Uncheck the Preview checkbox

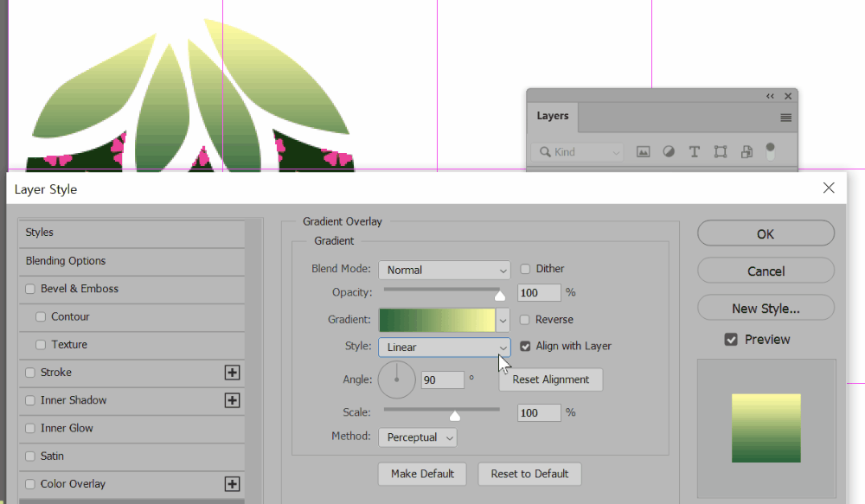coord(731,340)
